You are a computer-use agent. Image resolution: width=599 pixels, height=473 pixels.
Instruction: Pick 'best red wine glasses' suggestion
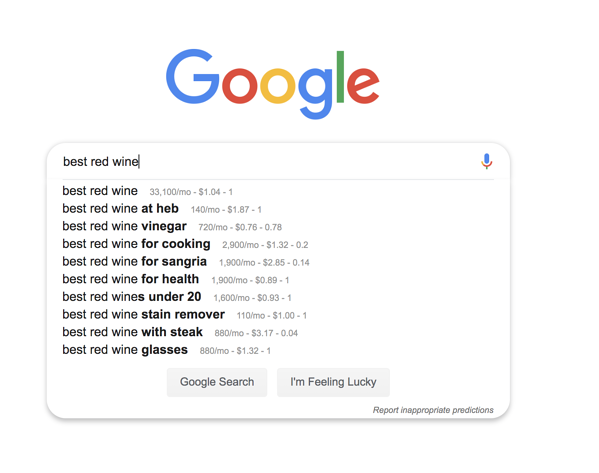click(125, 350)
